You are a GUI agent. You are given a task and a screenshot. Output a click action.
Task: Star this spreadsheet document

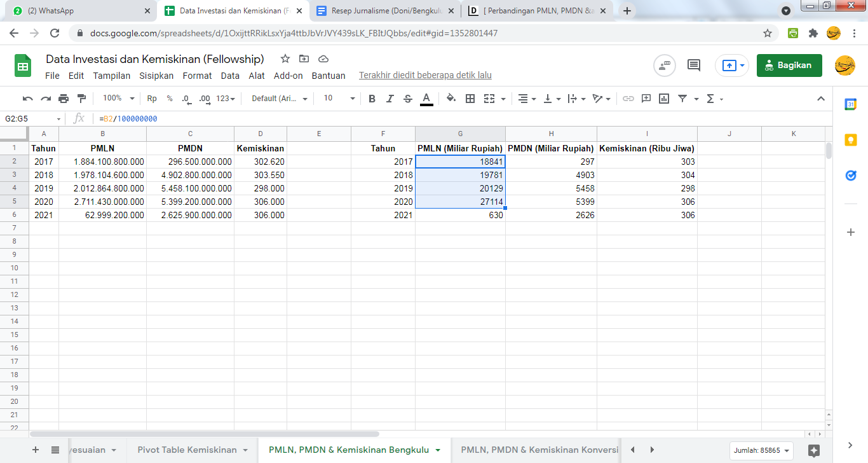pos(285,59)
